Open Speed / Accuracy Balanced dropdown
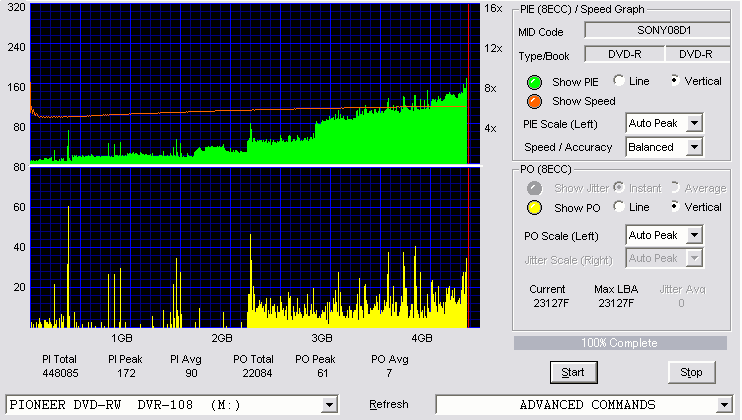Image resolution: width=742 pixels, height=420 pixels. [694, 147]
